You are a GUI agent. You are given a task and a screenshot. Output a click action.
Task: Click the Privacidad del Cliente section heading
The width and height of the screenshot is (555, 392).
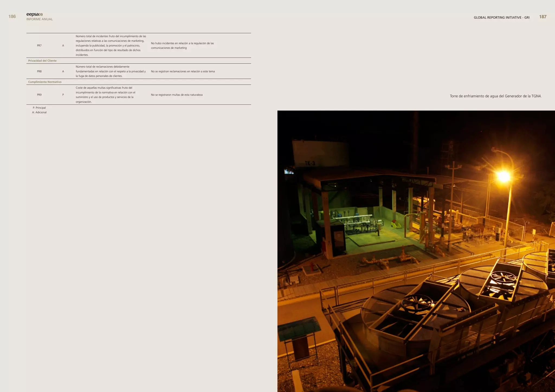[x=42, y=61]
